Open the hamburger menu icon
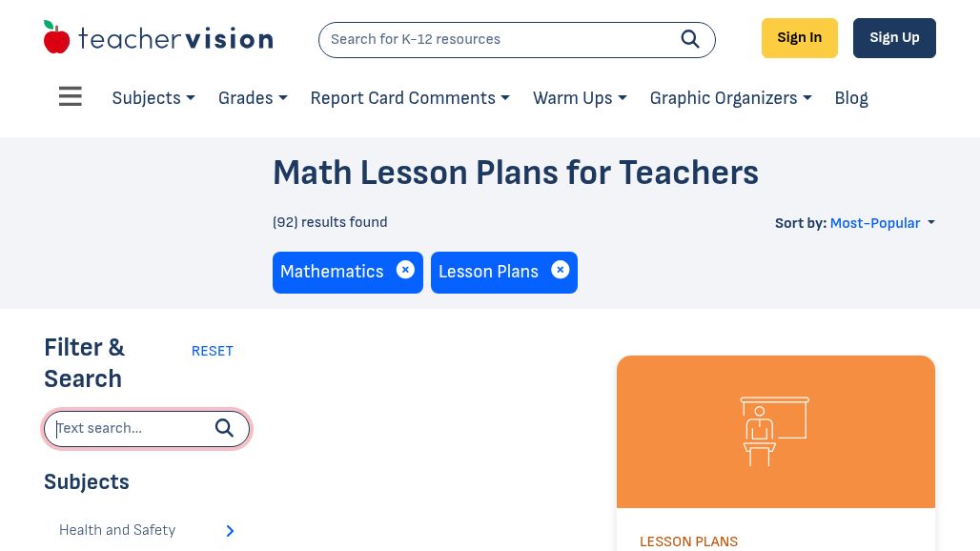This screenshot has height=551, width=980. click(70, 96)
